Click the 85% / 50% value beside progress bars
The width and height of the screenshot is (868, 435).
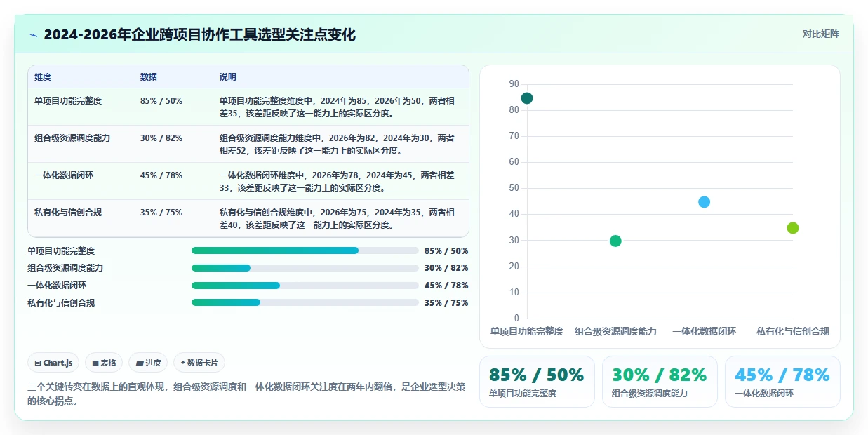[x=446, y=250]
